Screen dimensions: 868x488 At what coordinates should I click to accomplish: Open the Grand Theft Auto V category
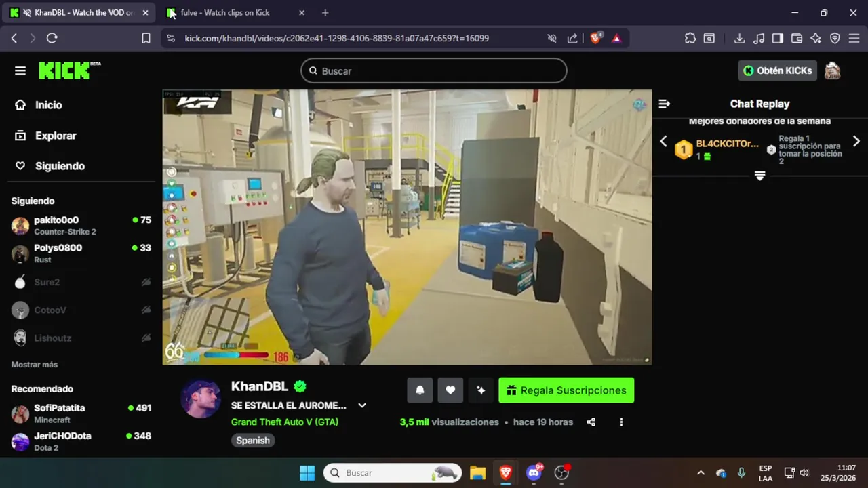click(x=285, y=422)
